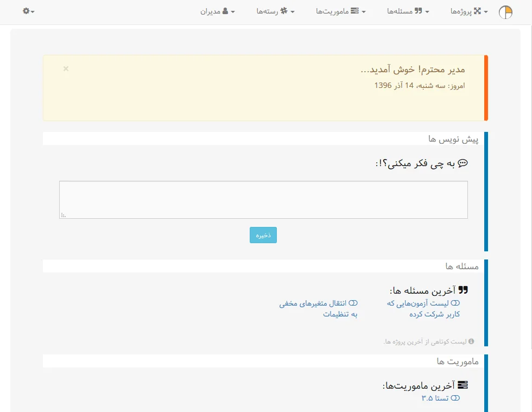
Task: Expand caret next to پروژه‌ها
Action: 486,12
